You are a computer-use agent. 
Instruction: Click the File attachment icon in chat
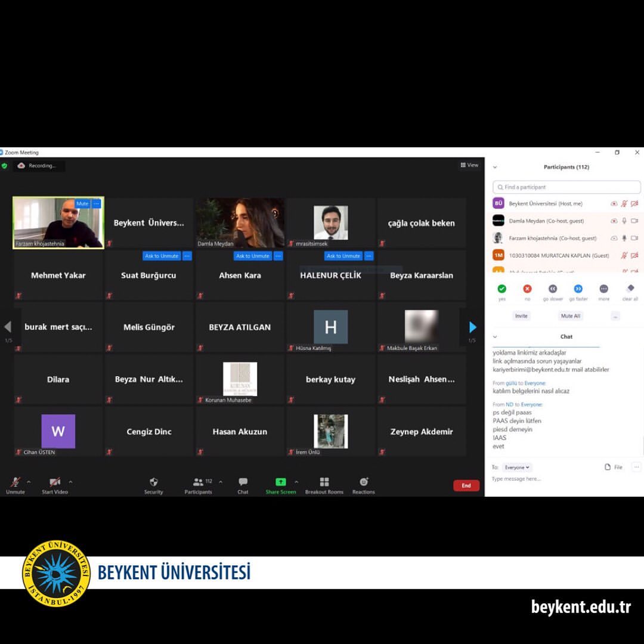608,467
